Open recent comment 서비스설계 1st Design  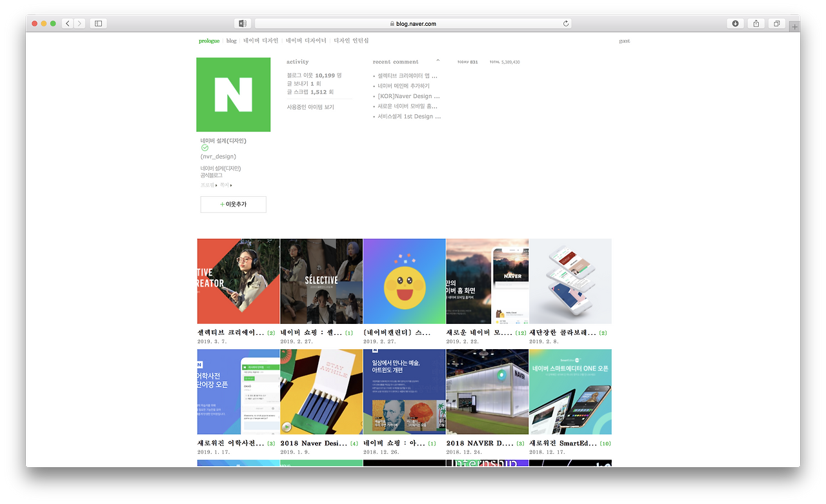[409, 117]
